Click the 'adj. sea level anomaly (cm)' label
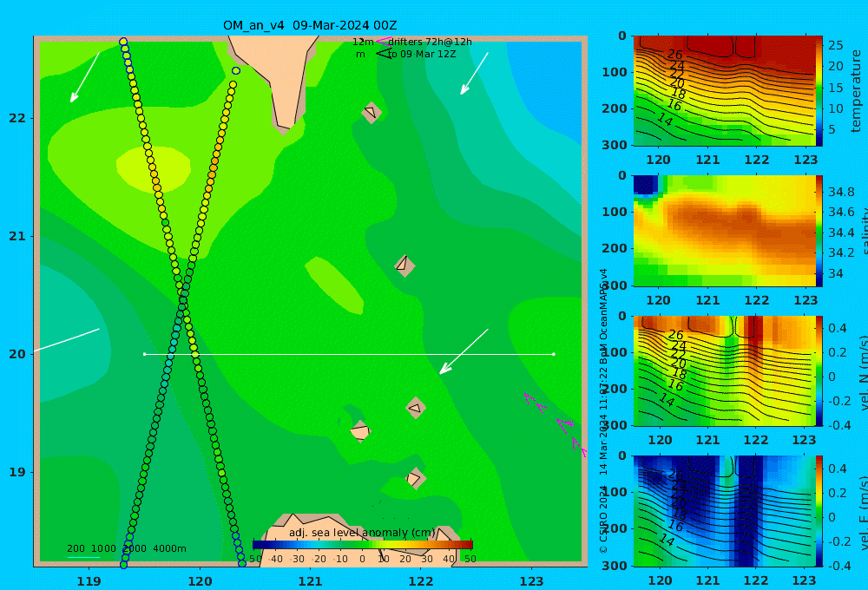 click(x=362, y=533)
